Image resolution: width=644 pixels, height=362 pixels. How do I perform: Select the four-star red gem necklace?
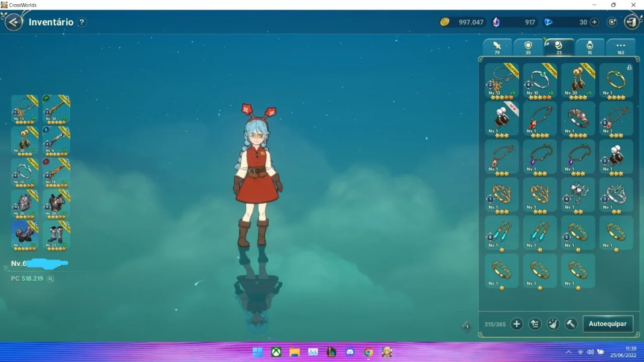(540, 120)
